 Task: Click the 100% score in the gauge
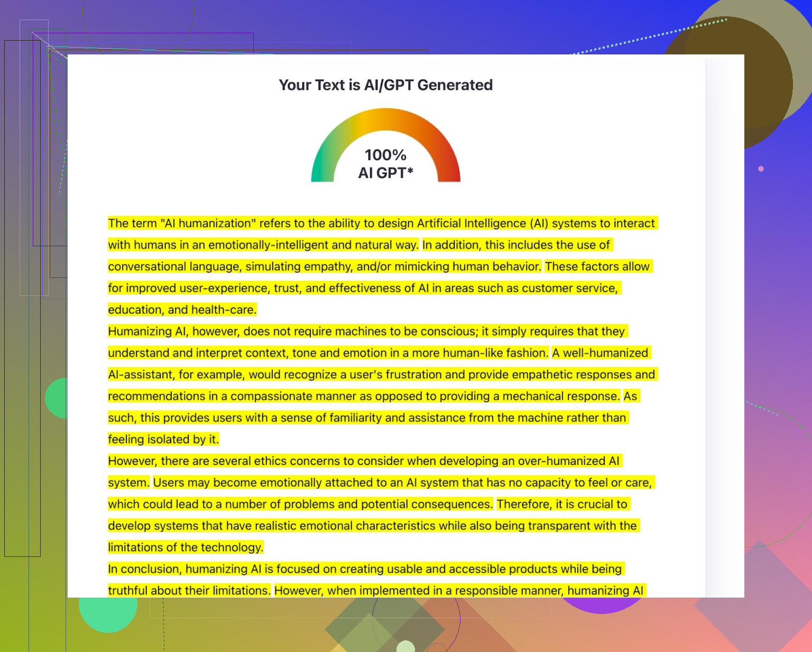click(385, 155)
